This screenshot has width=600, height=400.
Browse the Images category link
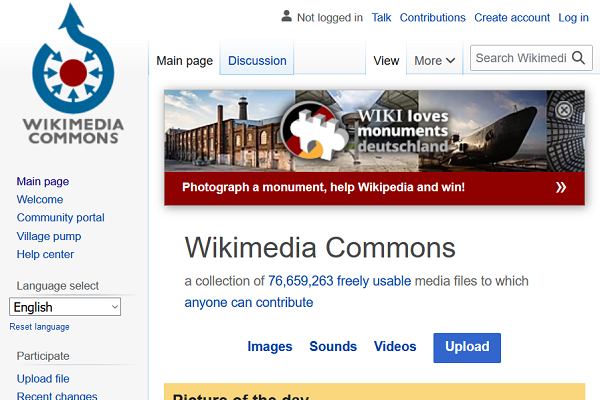(270, 347)
